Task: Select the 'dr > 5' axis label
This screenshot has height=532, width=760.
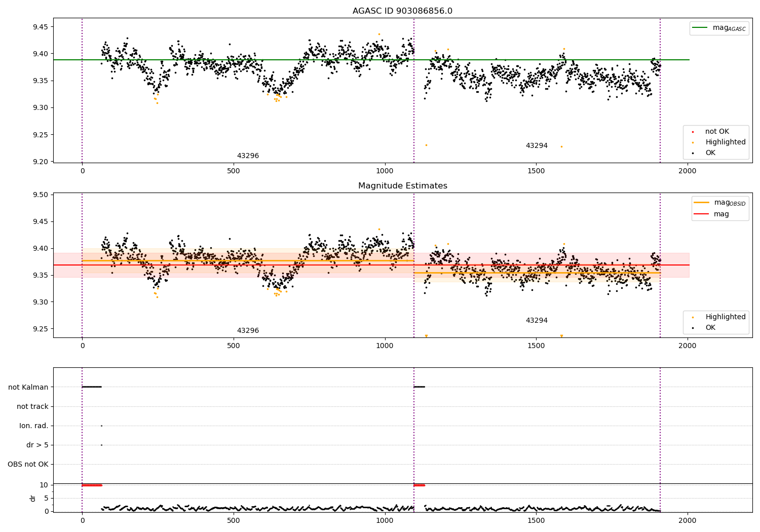Action: coord(37,445)
